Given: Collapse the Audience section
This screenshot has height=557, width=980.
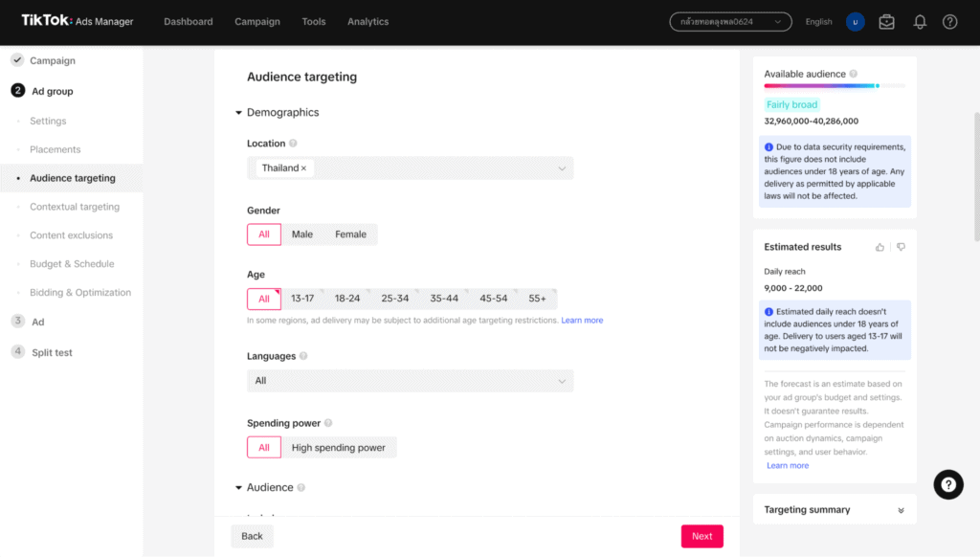Looking at the screenshot, I should pyautogui.click(x=238, y=487).
